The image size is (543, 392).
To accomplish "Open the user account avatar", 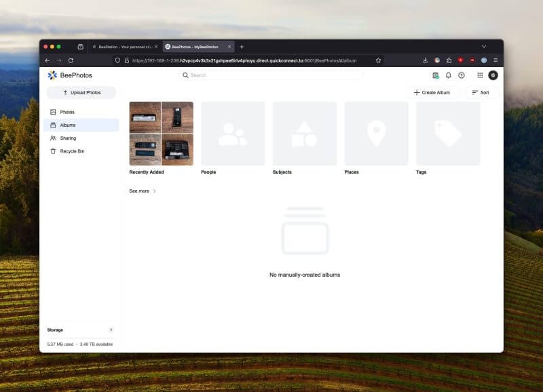I will click(493, 75).
